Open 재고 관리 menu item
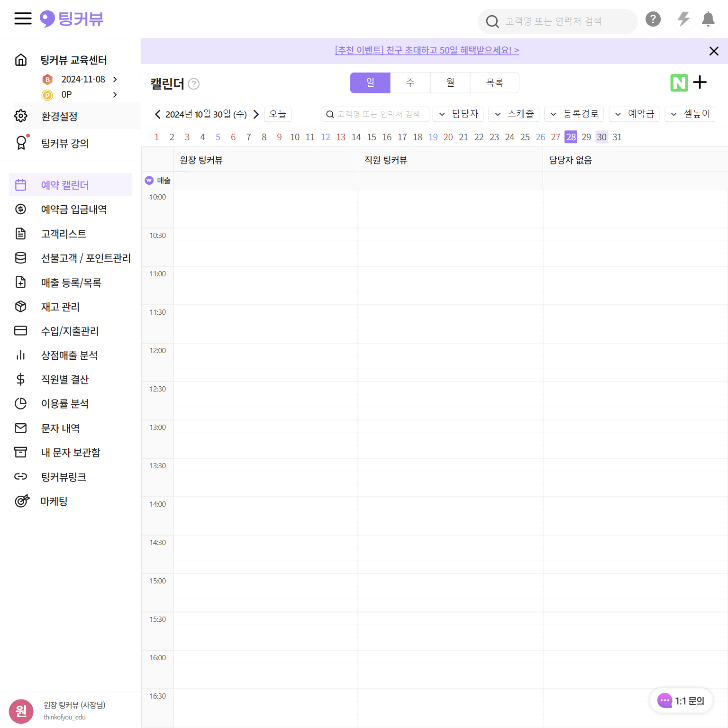The height and width of the screenshot is (728, 728). tap(70, 306)
